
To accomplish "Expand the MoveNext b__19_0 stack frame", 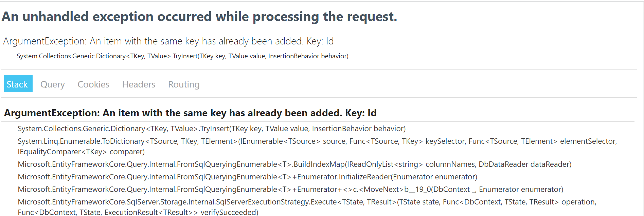I will (x=290, y=189).
